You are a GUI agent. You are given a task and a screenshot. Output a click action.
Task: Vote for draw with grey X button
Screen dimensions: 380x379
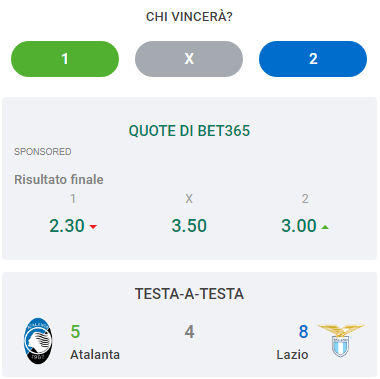(x=189, y=59)
